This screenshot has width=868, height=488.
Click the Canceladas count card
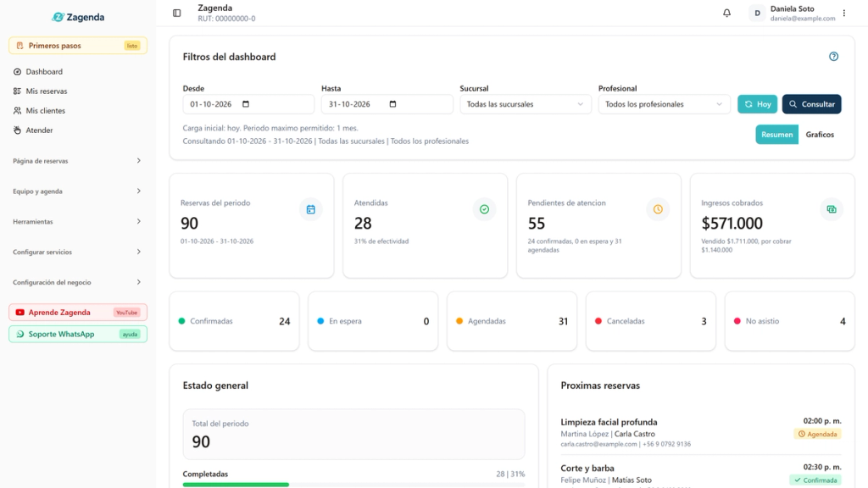coord(651,321)
